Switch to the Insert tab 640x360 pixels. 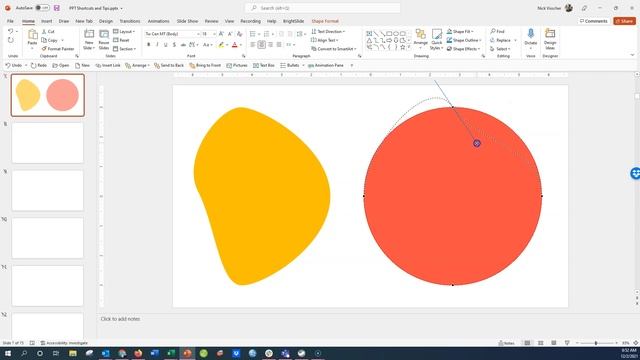tap(47, 21)
